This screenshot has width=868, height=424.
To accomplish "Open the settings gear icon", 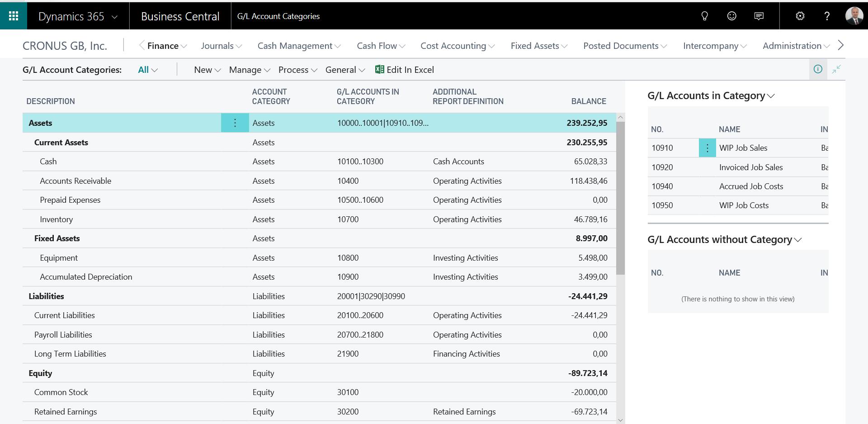I will click(x=800, y=16).
